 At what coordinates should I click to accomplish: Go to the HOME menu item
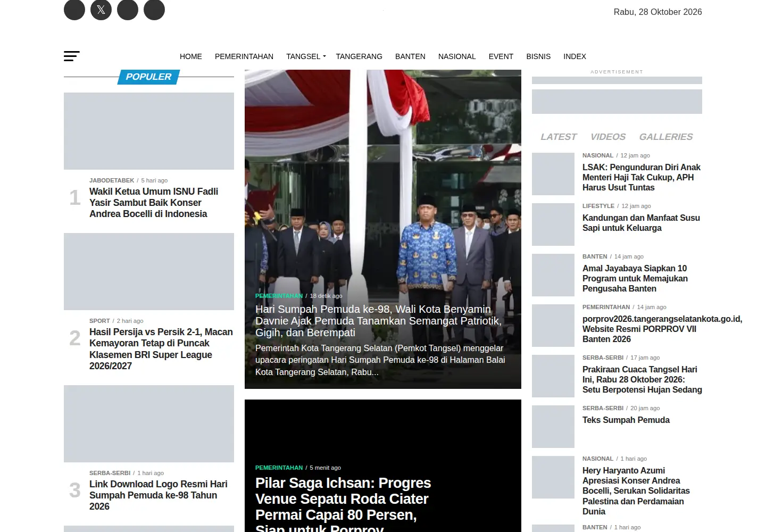[x=191, y=56]
